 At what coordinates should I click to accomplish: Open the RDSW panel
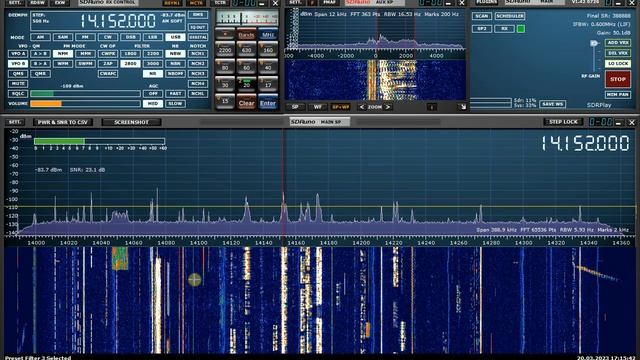coord(38,2)
